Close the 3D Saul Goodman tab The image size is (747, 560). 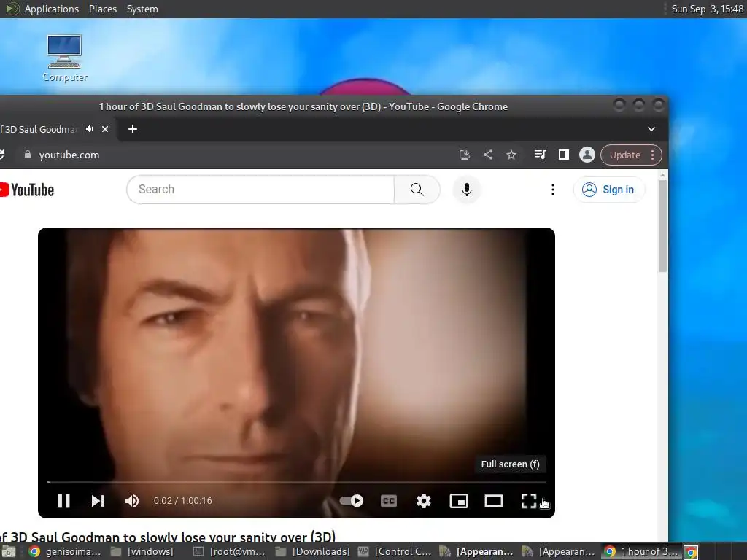105,129
